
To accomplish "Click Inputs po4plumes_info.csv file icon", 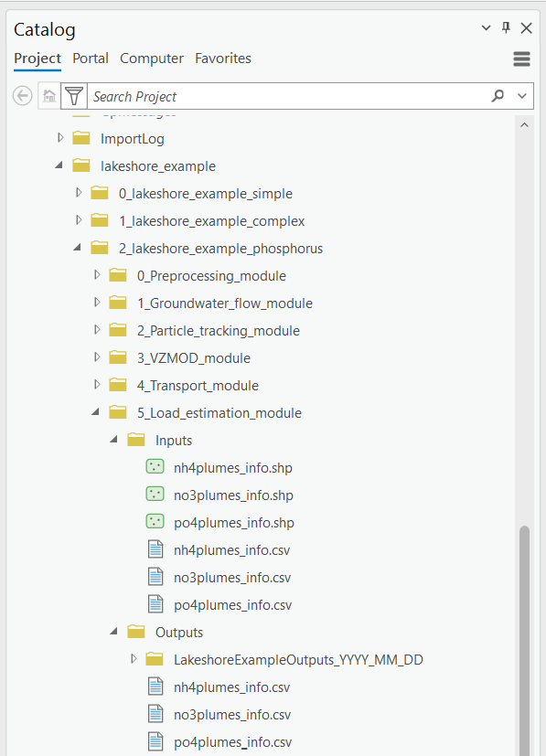I will click(x=155, y=604).
